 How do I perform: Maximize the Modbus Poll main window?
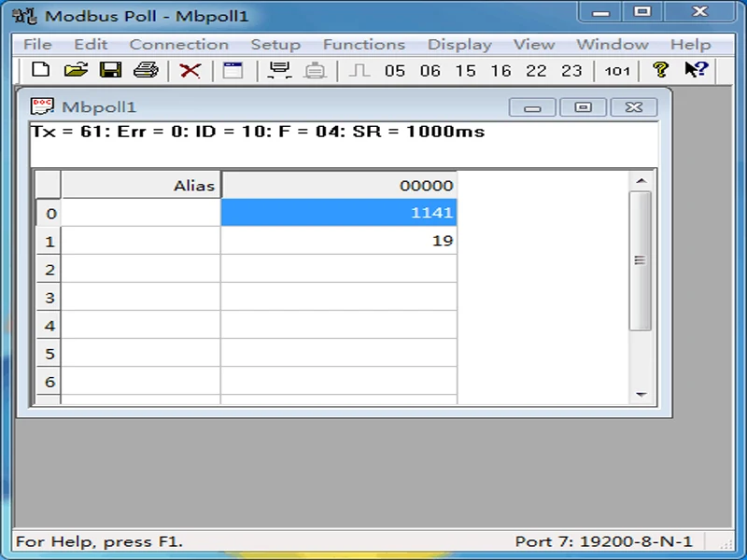(x=642, y=12)
